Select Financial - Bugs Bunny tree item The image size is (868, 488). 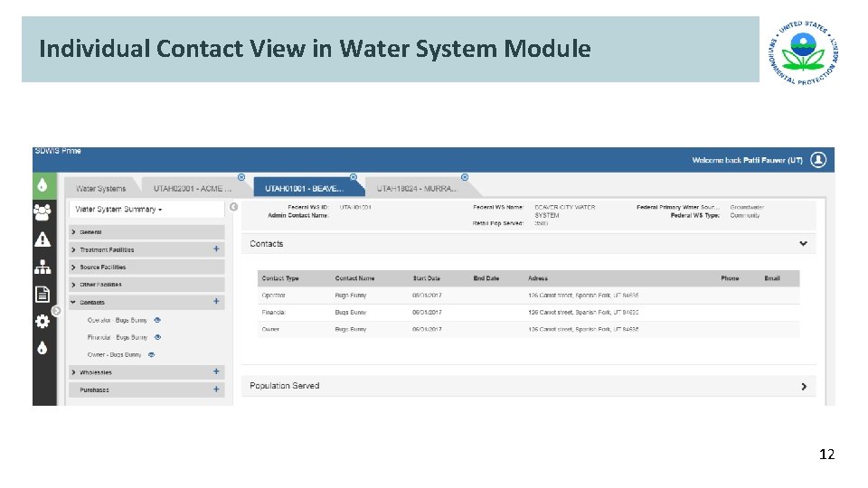118,337
